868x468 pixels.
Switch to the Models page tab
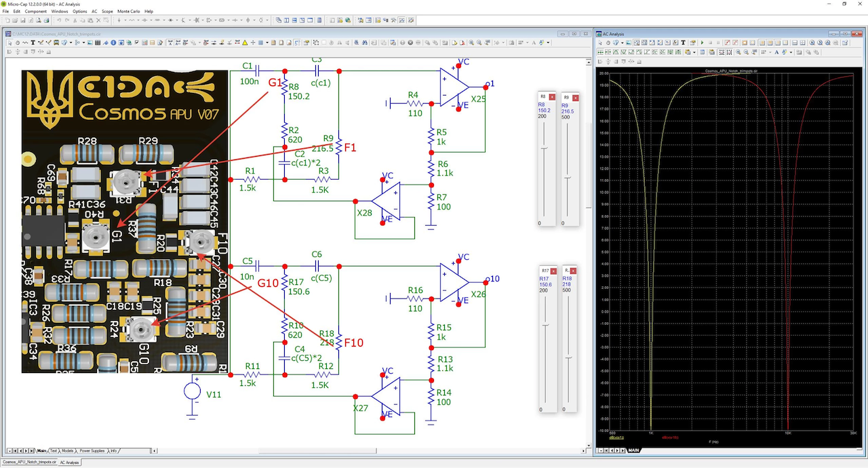(68, 450)
